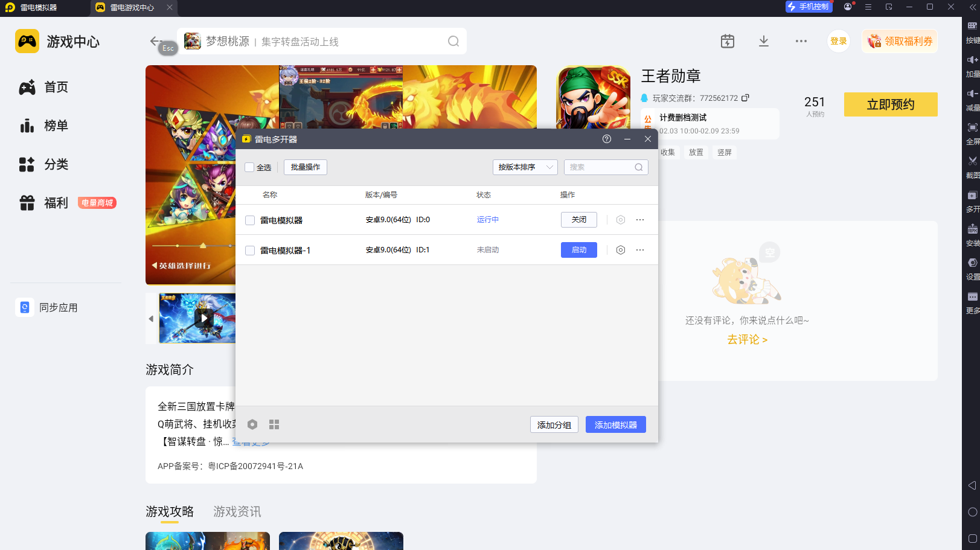Open more options for 雷电模拟器 ID:0
980x550 pixels.
click(x=640, y=220)
